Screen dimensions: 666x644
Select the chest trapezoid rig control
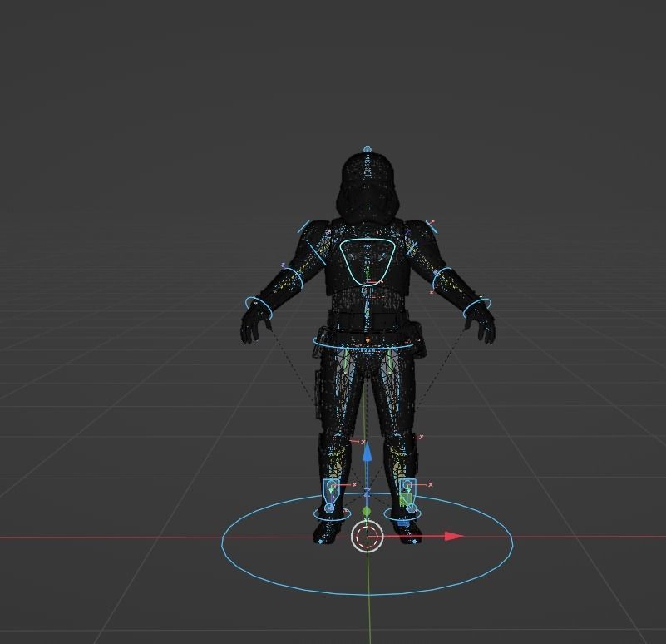[x=368, y=261]
